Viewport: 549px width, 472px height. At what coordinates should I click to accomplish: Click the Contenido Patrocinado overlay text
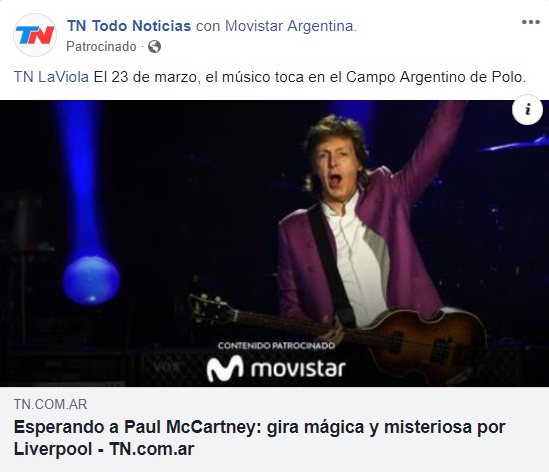(x=276, y=346)
